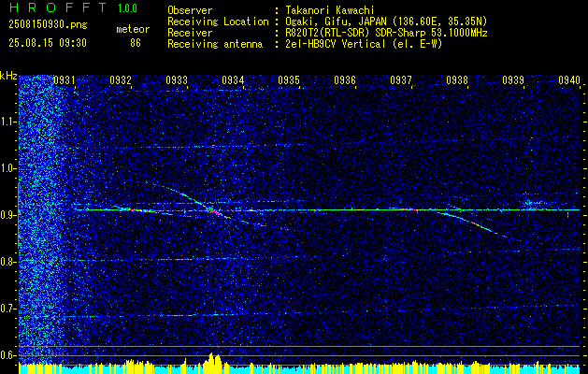588x374 pixels.
Task: Click the Ogaki, Gifu, JAPAN location text
Action: pyautogui.click(x=386, y=22)
